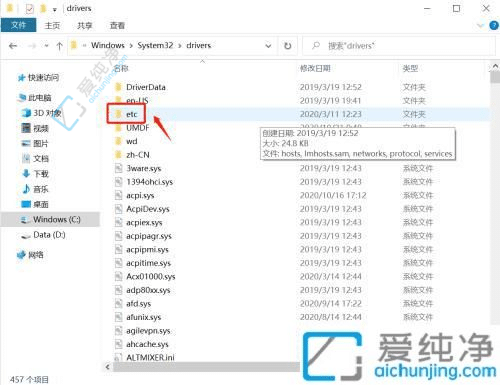Sort by the 修改日期 column header
The image size is (500, 385).
tap(315, 68)
